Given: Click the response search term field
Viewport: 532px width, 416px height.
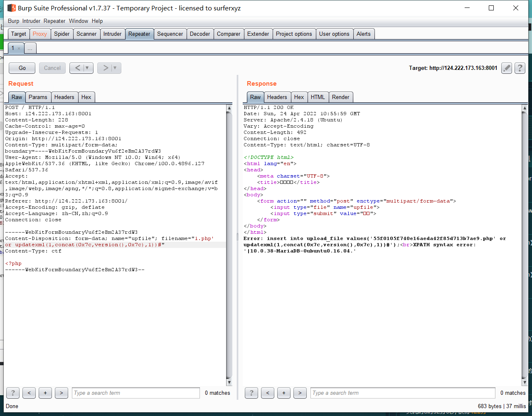Looking at the screenshot, I should pyautogui.click(x=403, y=393).
